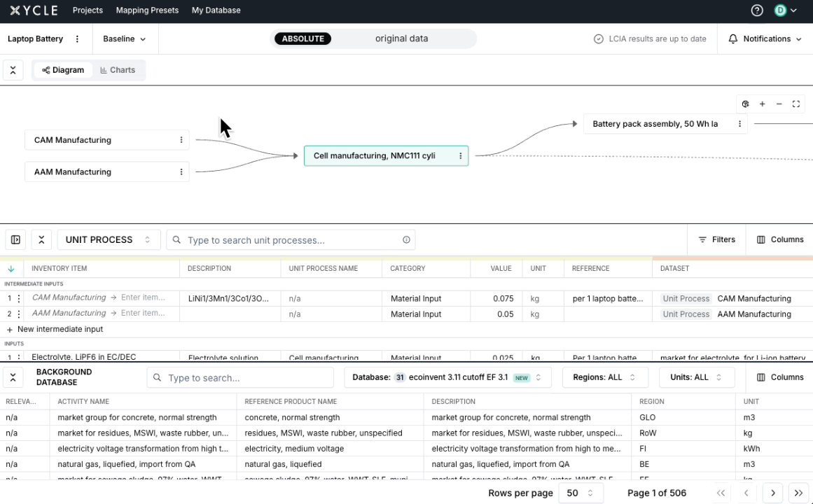The width and height of the screenshot is (813, 504).
Task: Expand the Regions: ALL dropdown
Action: point(605,377)
